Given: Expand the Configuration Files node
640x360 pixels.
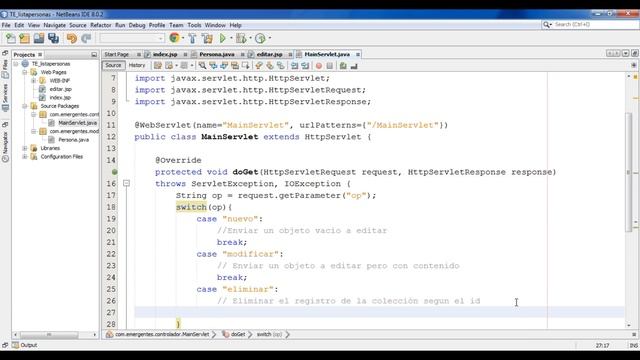Looking at the screenshot, I should (x=24, y=157).
